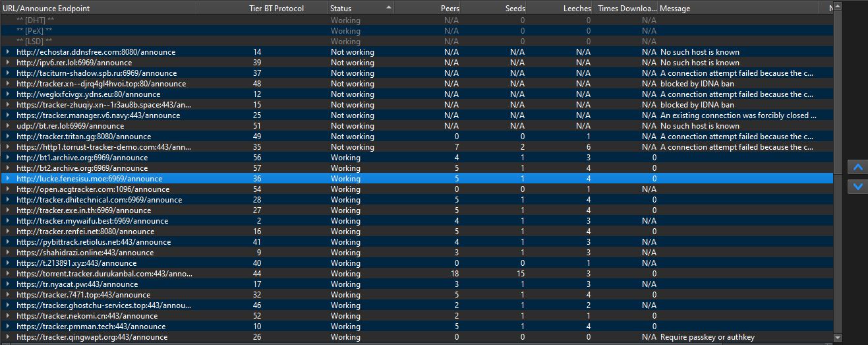The image size is (868, 345).
Task: Expand the bt1.archive.org tracker entry
Action: (x=8, y=158)
